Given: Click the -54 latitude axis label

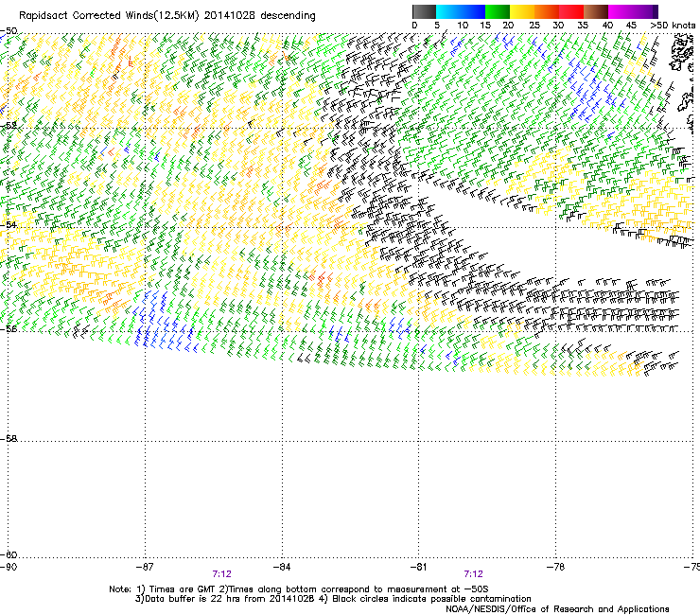Looking at the screenshot, I should click(9, 224).
